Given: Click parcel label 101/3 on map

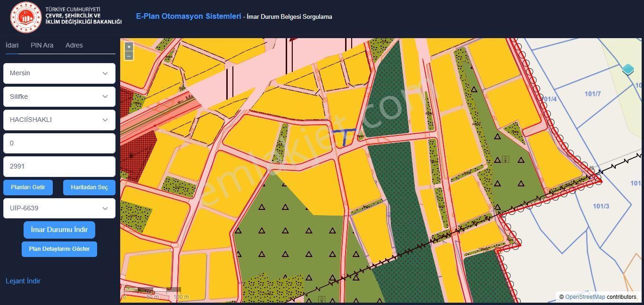Looking at the screenshot, I should pos(601,206).
